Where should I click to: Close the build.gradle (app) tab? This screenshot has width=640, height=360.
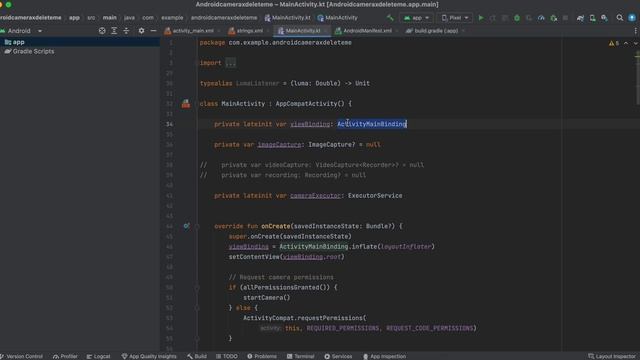coord(463,31)
